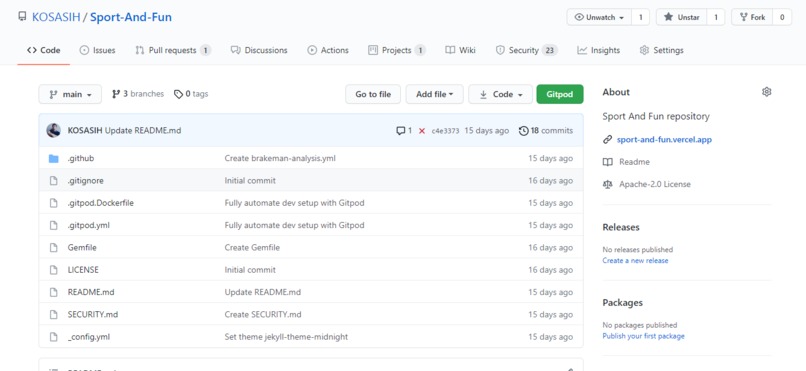Screen dimensions: 806x371
Task: Click the file icon beside .gitpod.Dockerfile
Action: click(x=53, y=203)
